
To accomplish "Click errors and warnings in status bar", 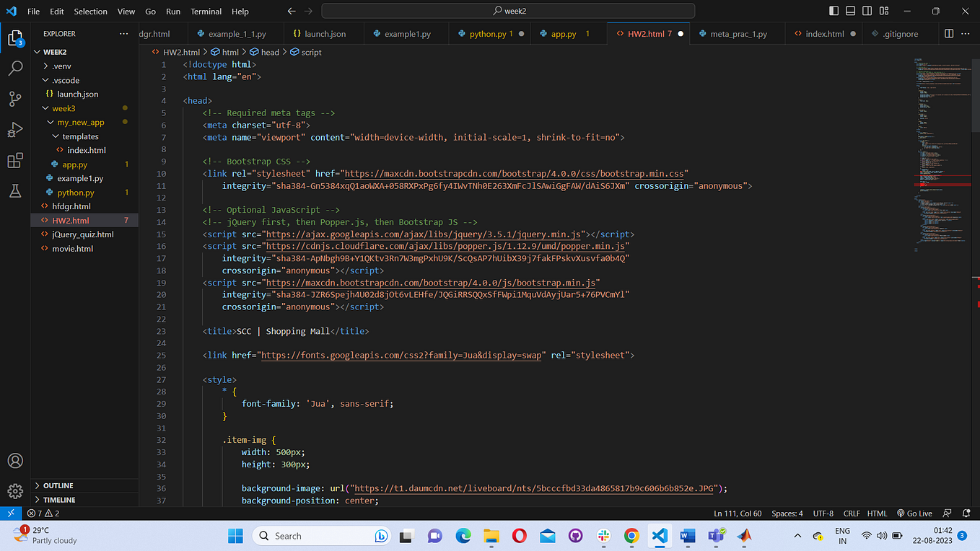I will pos(42,513).
